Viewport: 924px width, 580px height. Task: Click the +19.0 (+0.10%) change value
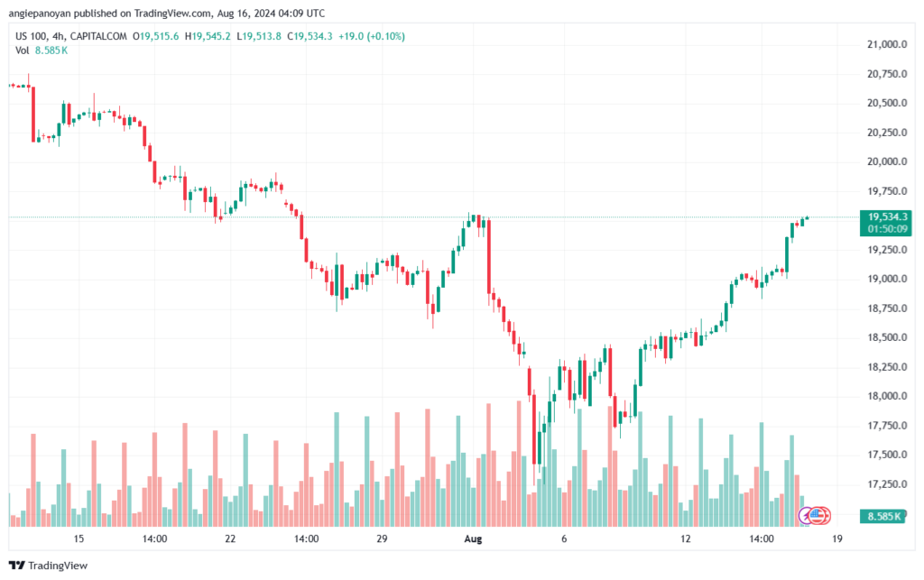click(x=374, y=36)
